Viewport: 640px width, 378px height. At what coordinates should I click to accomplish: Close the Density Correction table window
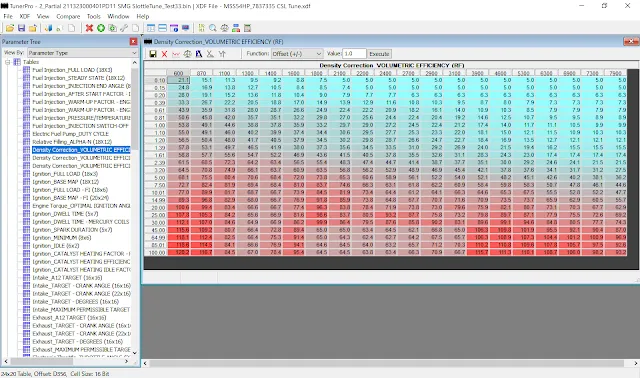pos(631,41)
